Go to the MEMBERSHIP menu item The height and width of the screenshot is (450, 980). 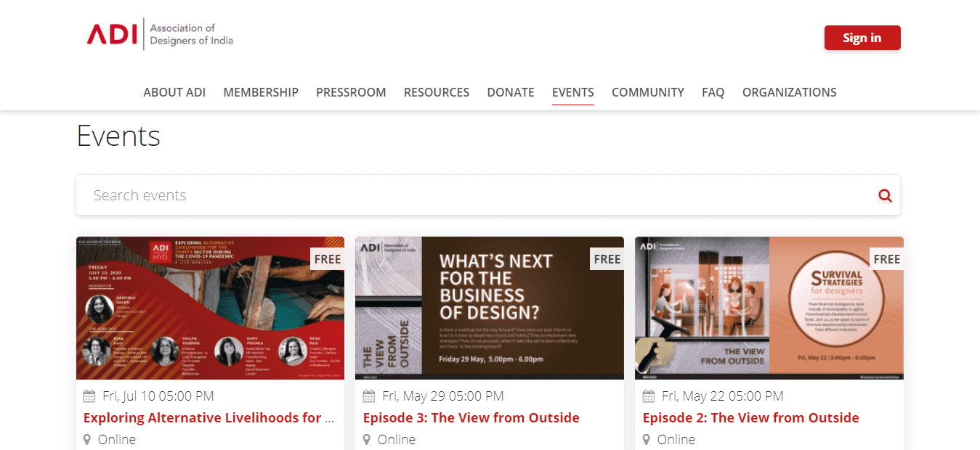[x=261, y=92]
